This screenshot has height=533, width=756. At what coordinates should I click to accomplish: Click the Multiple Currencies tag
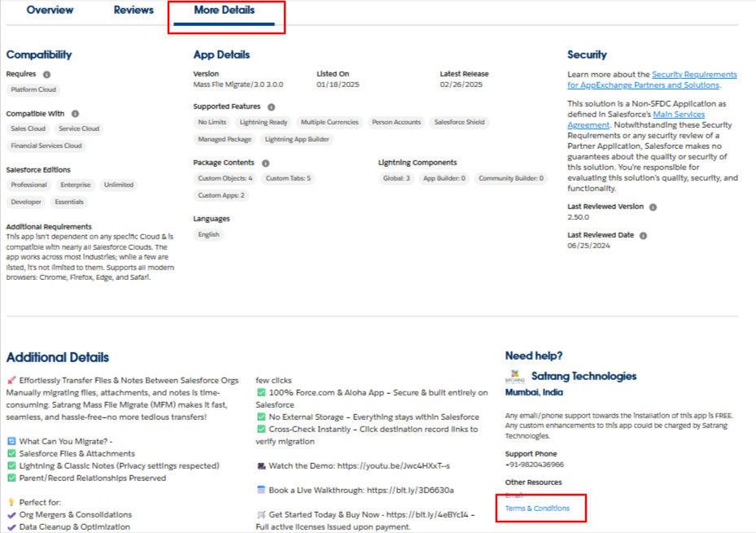point(330,122)
